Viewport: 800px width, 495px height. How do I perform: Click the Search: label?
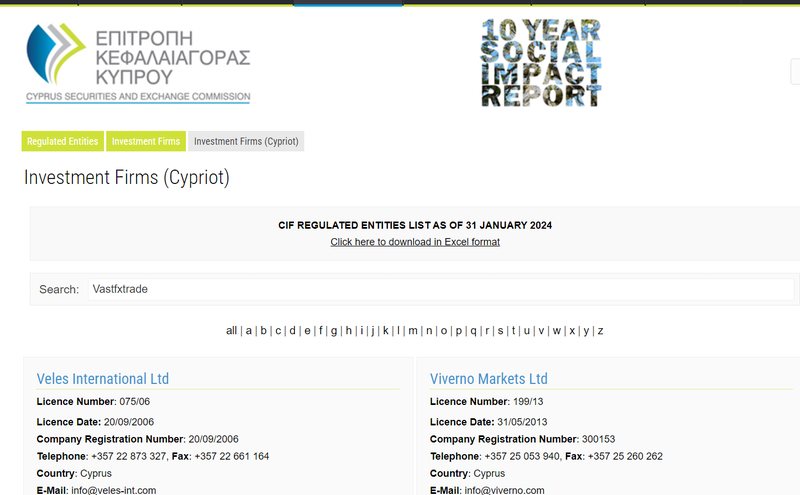pos(59,289)
